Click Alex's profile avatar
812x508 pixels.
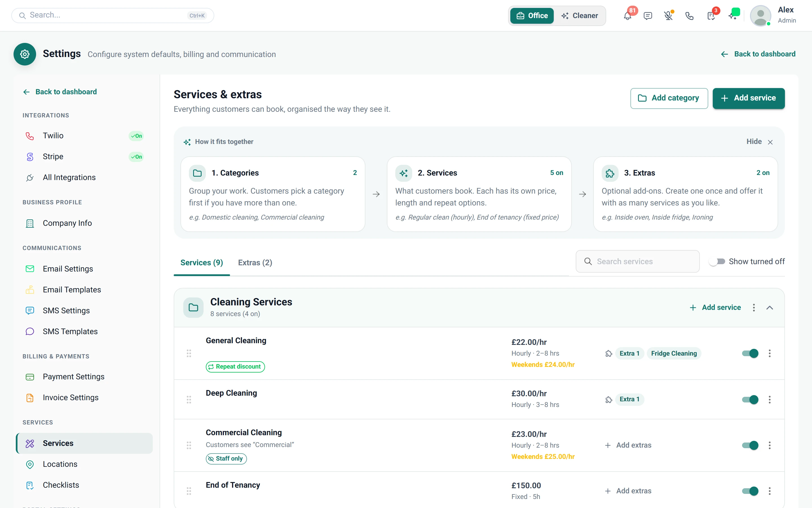(x=760, y=16)
